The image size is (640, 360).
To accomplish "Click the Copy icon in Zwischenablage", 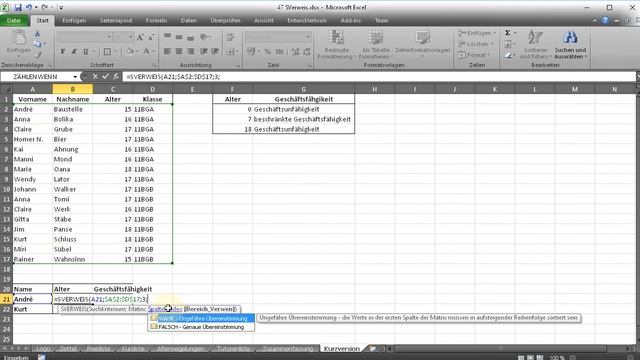I will coord(38,44).
